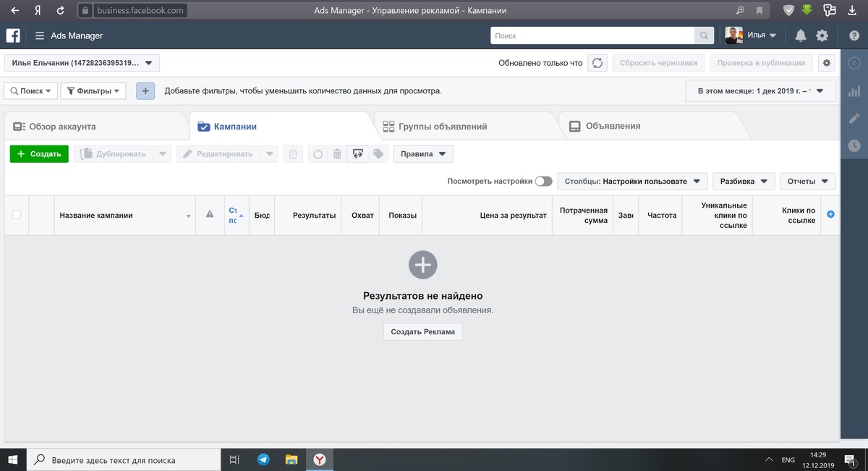Click the browser bookmark icon

759,11
